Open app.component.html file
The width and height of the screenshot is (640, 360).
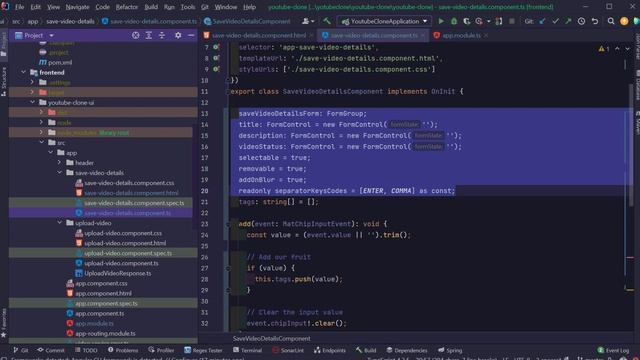coord(103,293)
